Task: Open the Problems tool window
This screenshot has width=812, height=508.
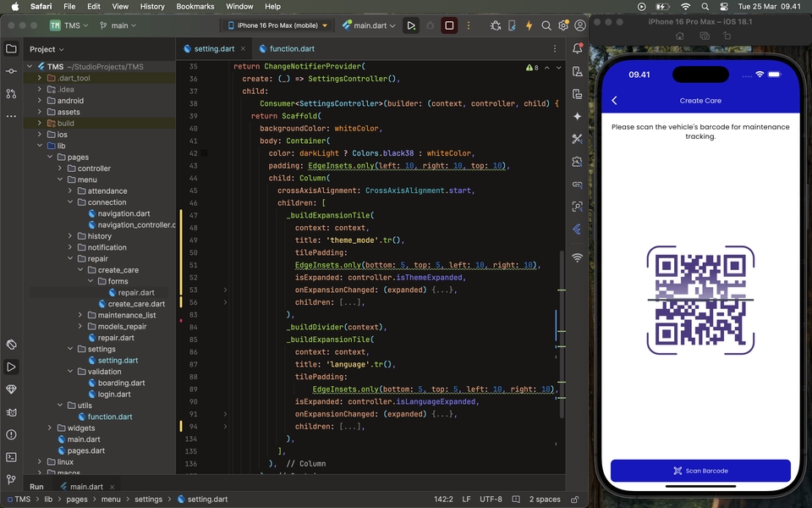Action: tap(11, 434)
